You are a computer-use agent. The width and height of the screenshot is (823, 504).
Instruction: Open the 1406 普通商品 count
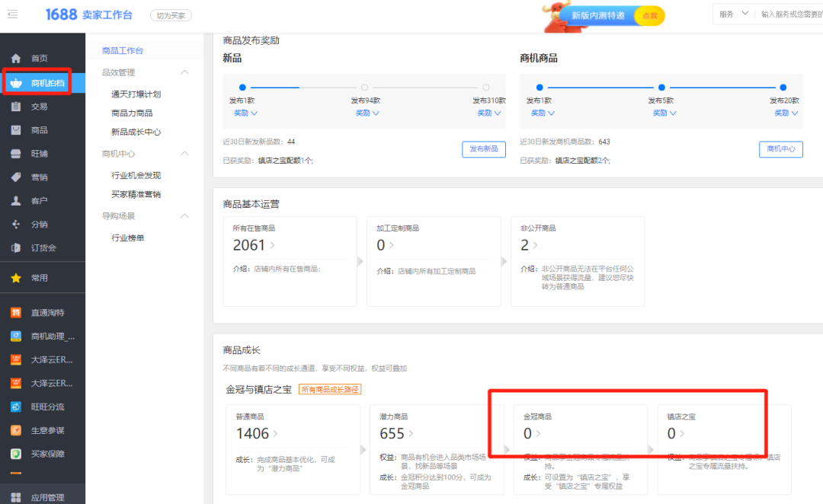point(257,434)
